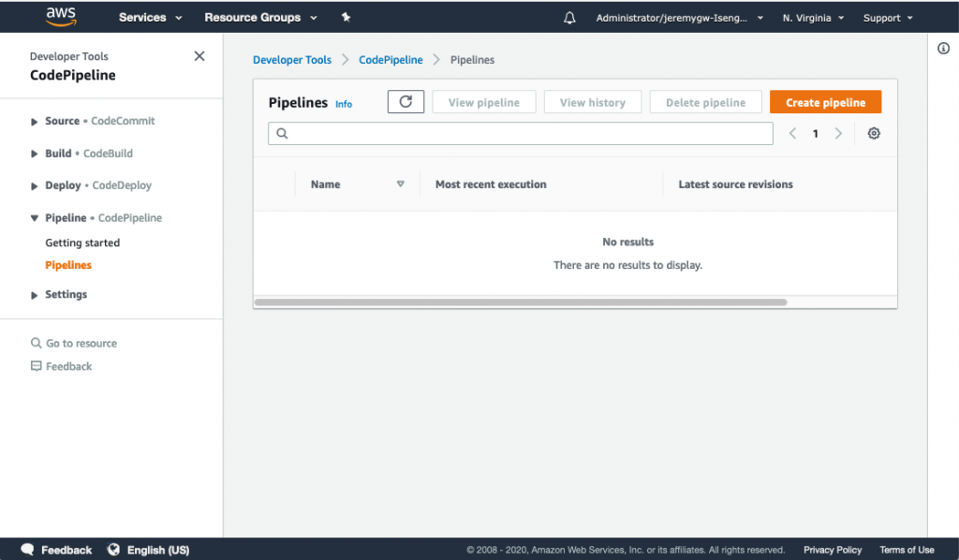Open the Resource Groups menu
The width and height of the screenshot is (959, 560).
click(260, 17)
